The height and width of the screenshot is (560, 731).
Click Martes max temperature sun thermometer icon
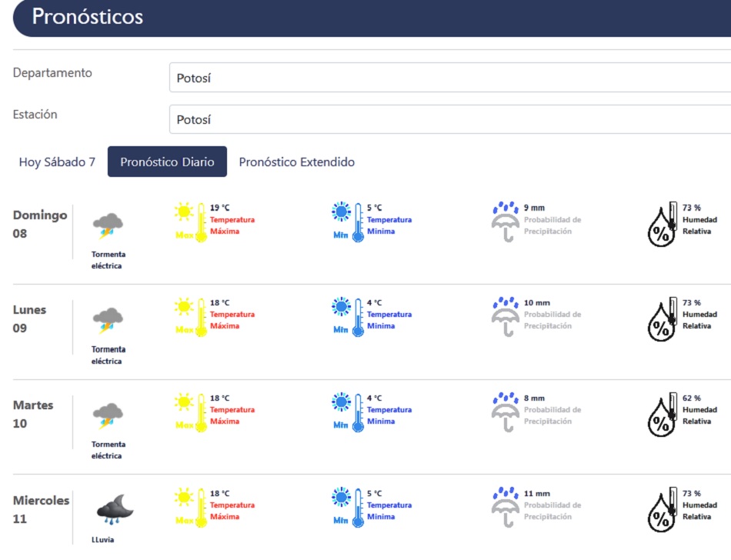tap(191, 412)
